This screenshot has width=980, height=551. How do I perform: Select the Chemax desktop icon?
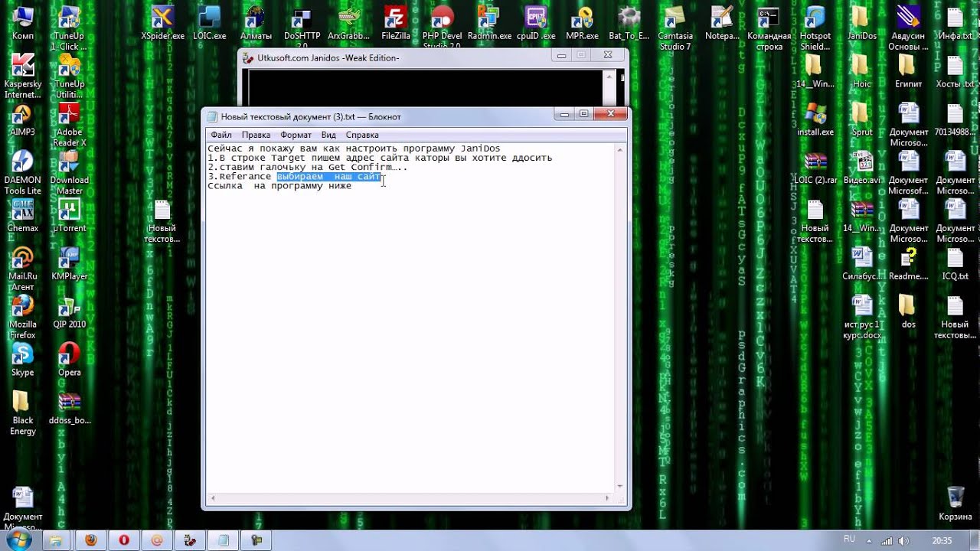23,216
